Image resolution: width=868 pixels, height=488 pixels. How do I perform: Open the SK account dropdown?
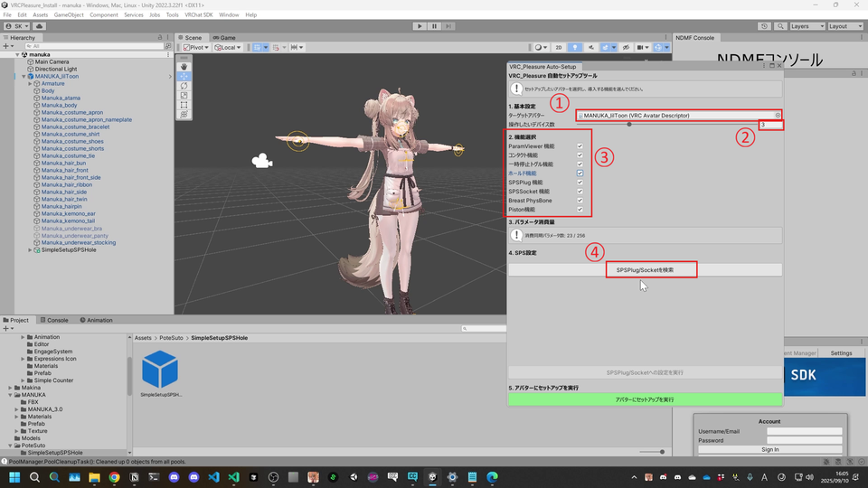coord(17,26)
